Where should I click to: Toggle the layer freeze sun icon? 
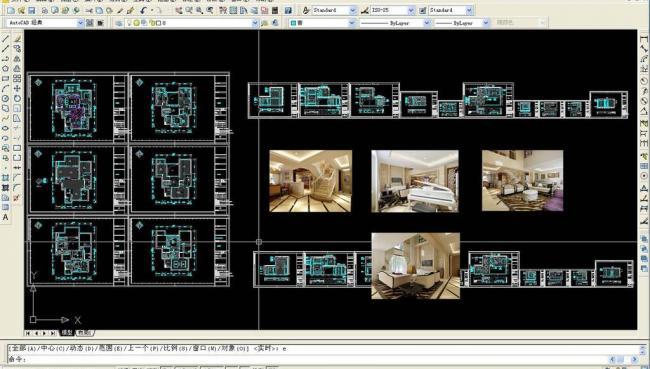point(136,23)
